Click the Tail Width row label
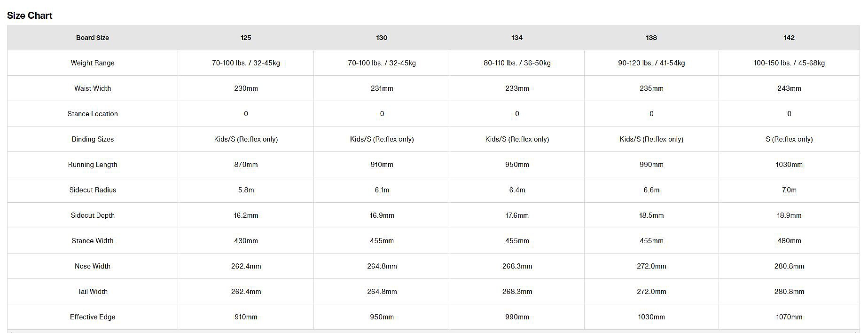Screen dimensions: 868x333 93,292
